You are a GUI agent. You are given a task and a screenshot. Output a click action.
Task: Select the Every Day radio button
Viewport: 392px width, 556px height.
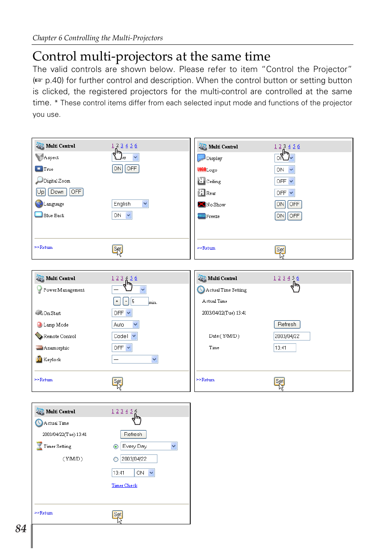pyautogui.click(x=116, y=446)
